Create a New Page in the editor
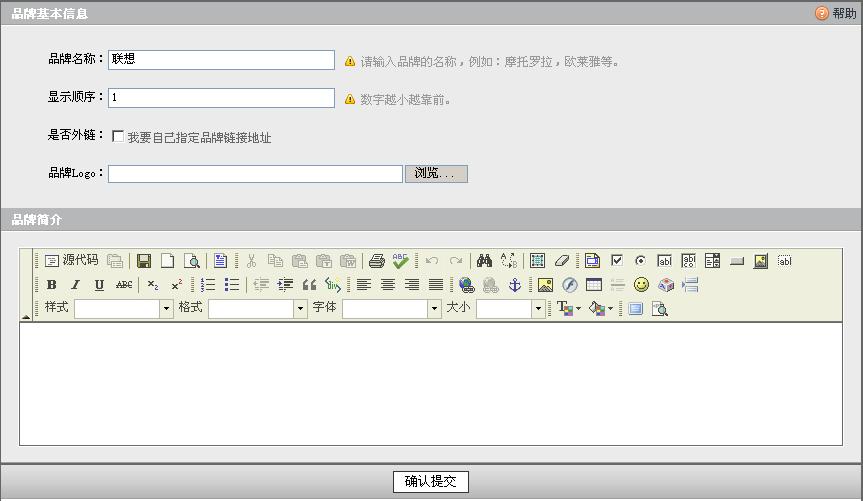The image size is (863, 501). click(x=167, y=260)
